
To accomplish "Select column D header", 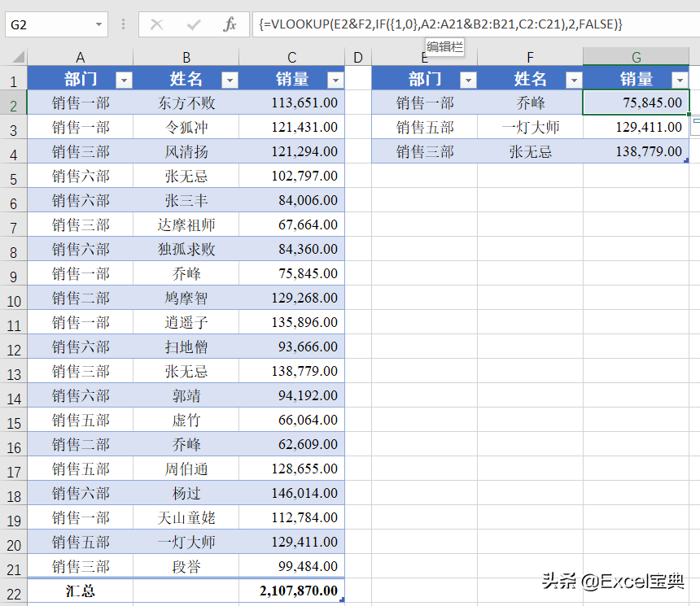I will [x=358, y=57].
